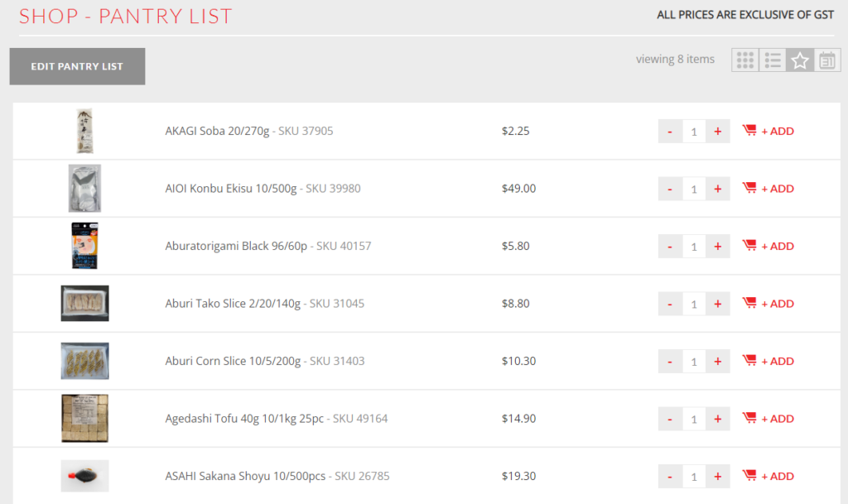This screenshot has width=848, height=504.
Task: Decrease quantity for ASAHI Sakana Shoyu
Action: click(x=670, y=477)
